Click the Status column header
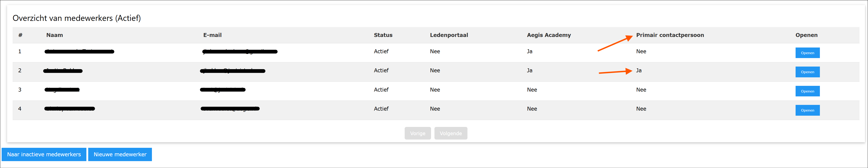The height and width of the screenshot is (168, 868). (383, 35)
